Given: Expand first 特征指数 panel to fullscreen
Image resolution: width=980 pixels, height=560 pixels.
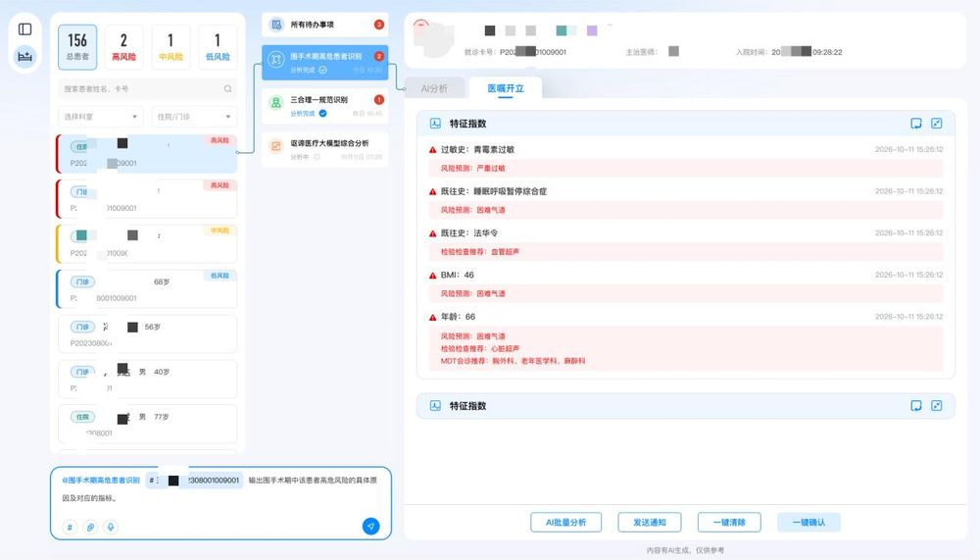Looking at the screenshot, I should pos(937,124).
